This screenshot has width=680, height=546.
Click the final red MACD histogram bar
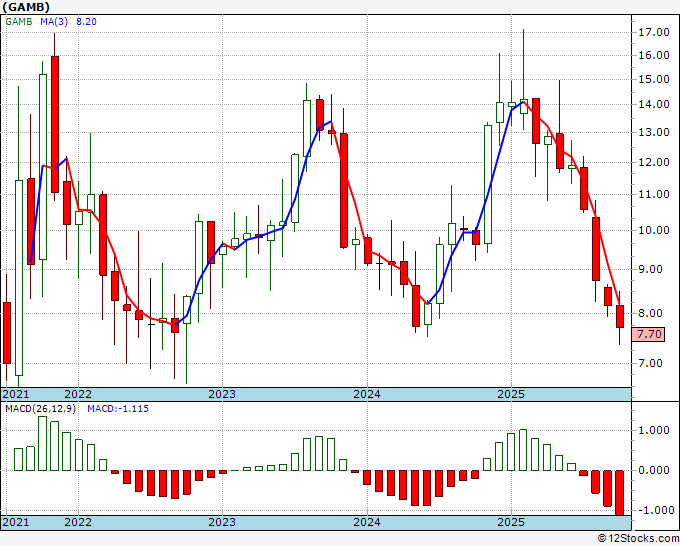pos(620,492)
